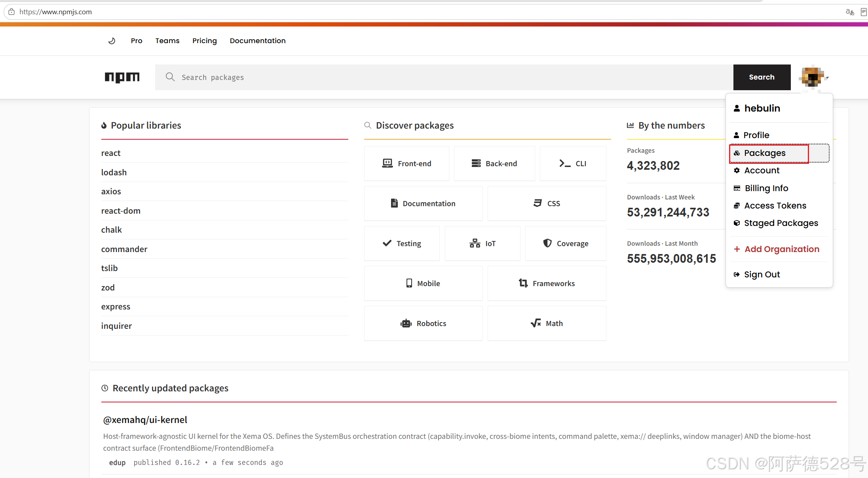Open the lodash library link
868x478 pixels.
[x=114, y=173]
